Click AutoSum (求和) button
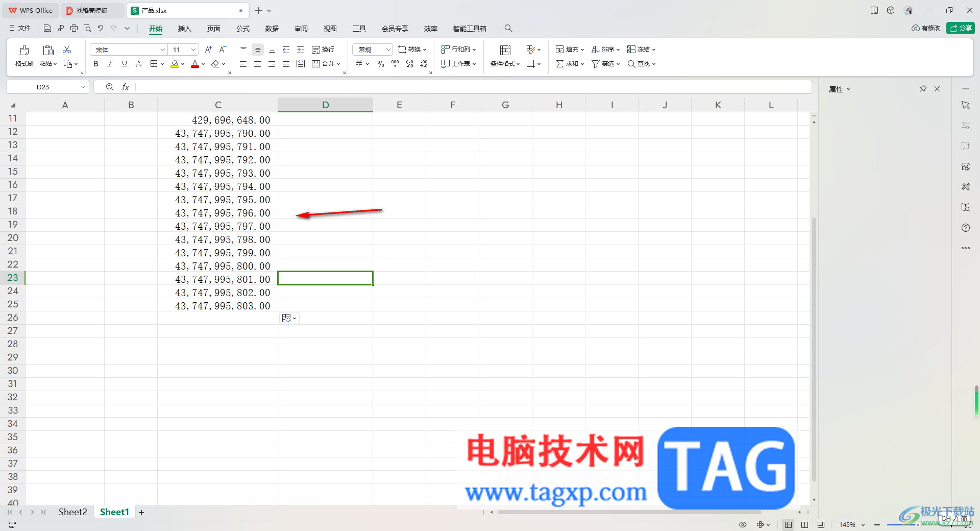Screen dimensions: 980x531 [570, 64]
